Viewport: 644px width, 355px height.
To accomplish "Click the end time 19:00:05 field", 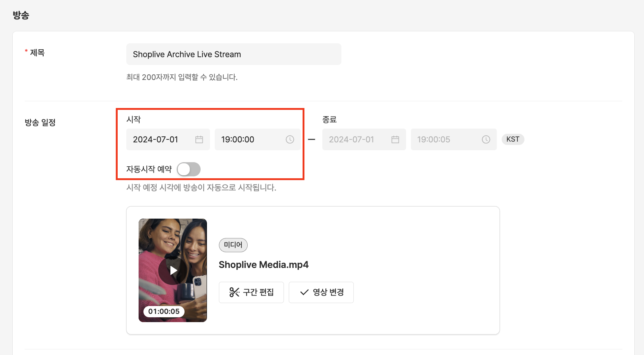I will tap(453, 139).
